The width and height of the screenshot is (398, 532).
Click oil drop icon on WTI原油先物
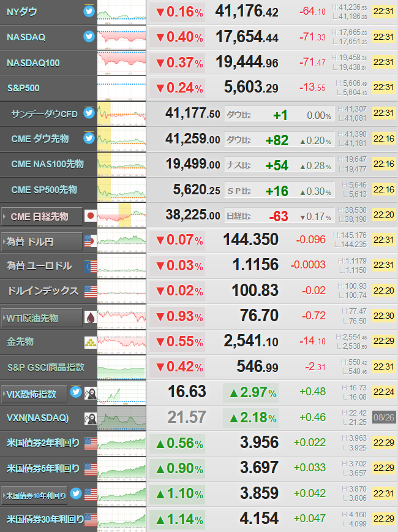click(x=91, y=317)
